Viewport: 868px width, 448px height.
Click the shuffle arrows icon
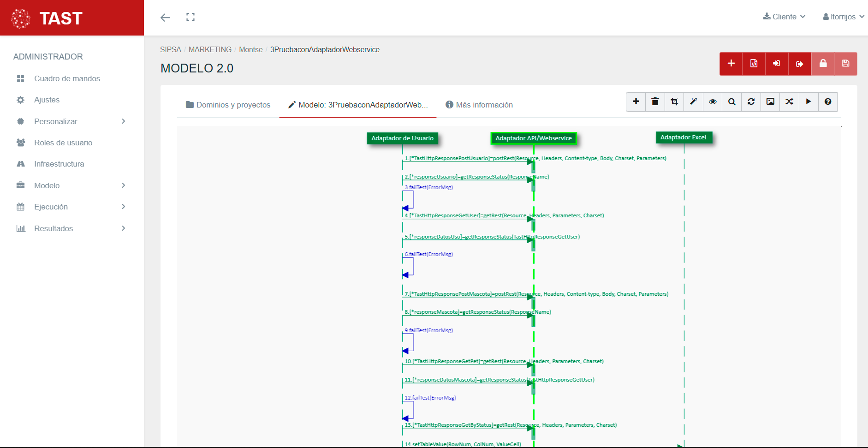coord(790,102)
